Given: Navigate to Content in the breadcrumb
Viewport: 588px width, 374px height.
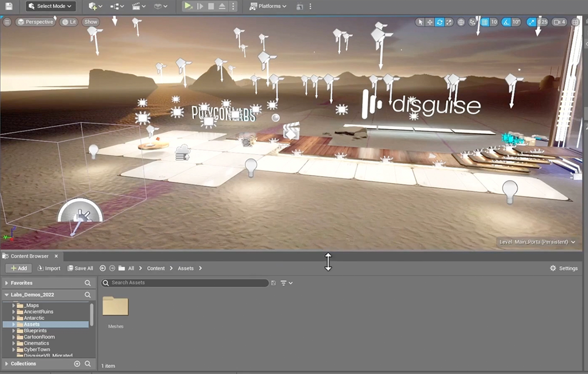Looking at the screenshot, I should coord(156,268).
